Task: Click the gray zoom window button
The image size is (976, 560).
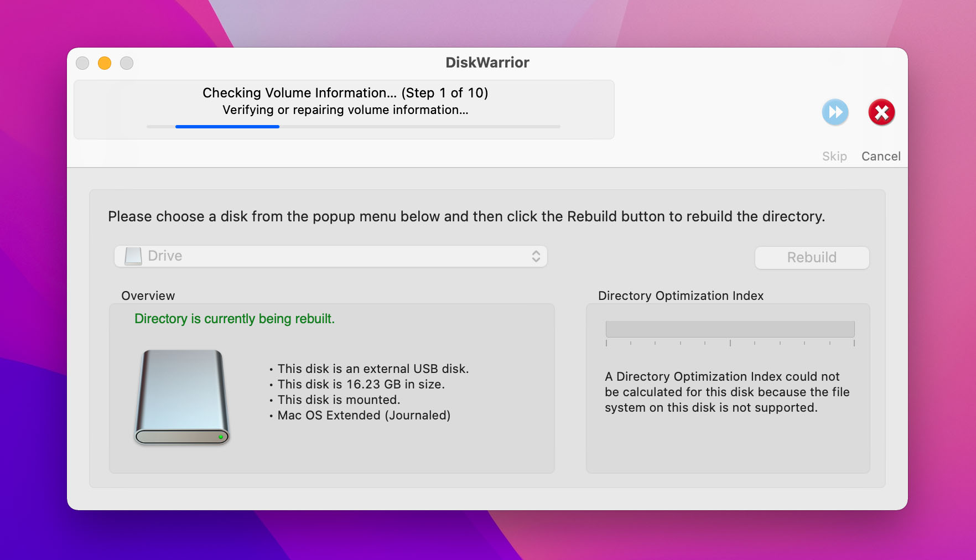Action: (x=127, y=63)
